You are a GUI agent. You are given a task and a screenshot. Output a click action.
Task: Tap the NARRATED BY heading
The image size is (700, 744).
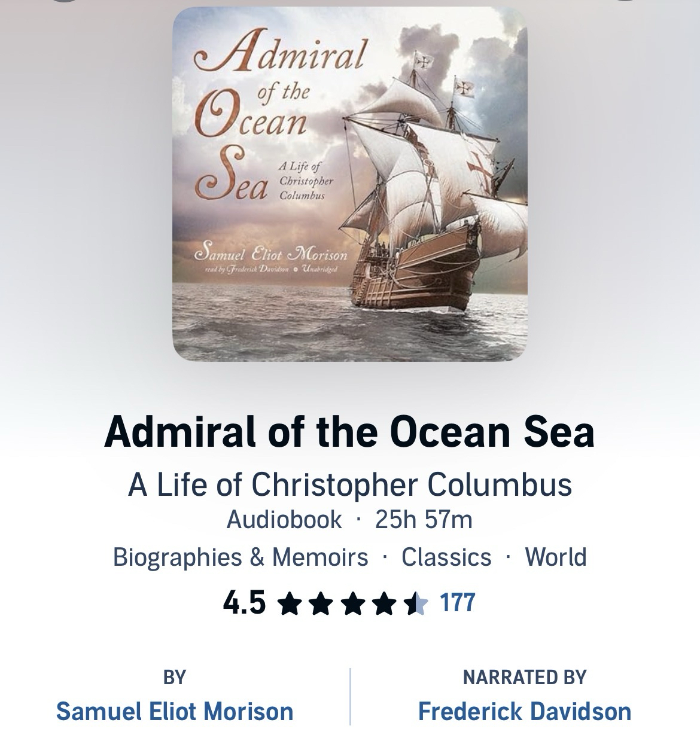coord(525,677)
